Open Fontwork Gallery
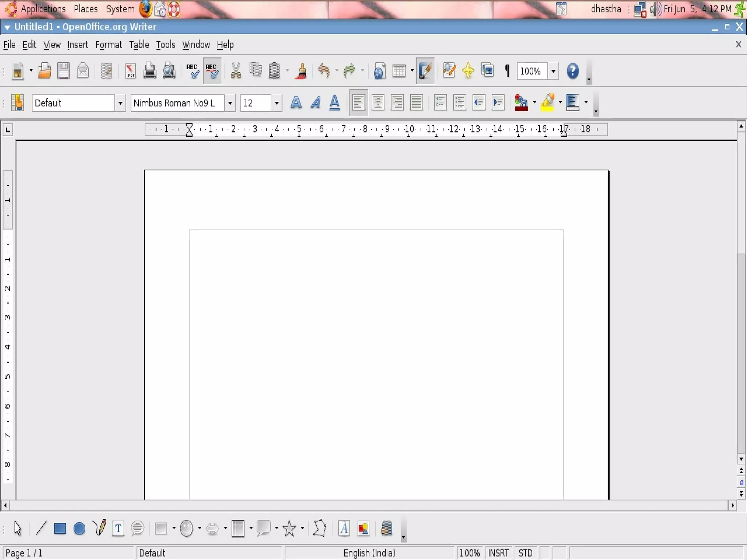 pos(344,528)
